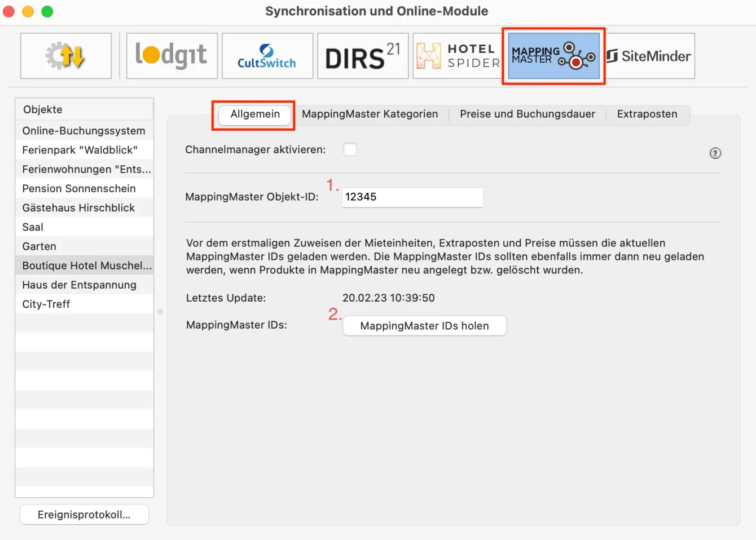The image size is (756, 540).
Task: Select the MappingMaster module icon
Action: (553, 56)
